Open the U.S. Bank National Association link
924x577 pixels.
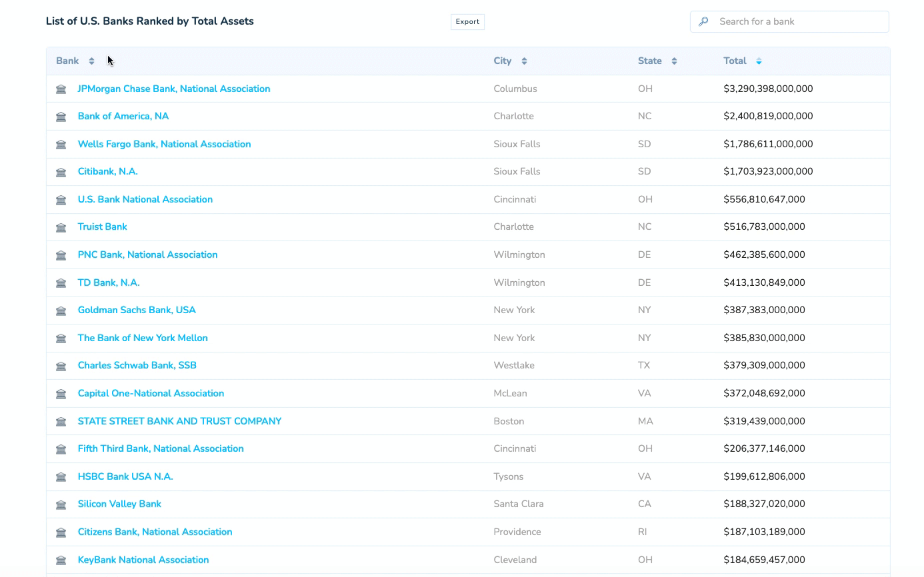[145, 199]
